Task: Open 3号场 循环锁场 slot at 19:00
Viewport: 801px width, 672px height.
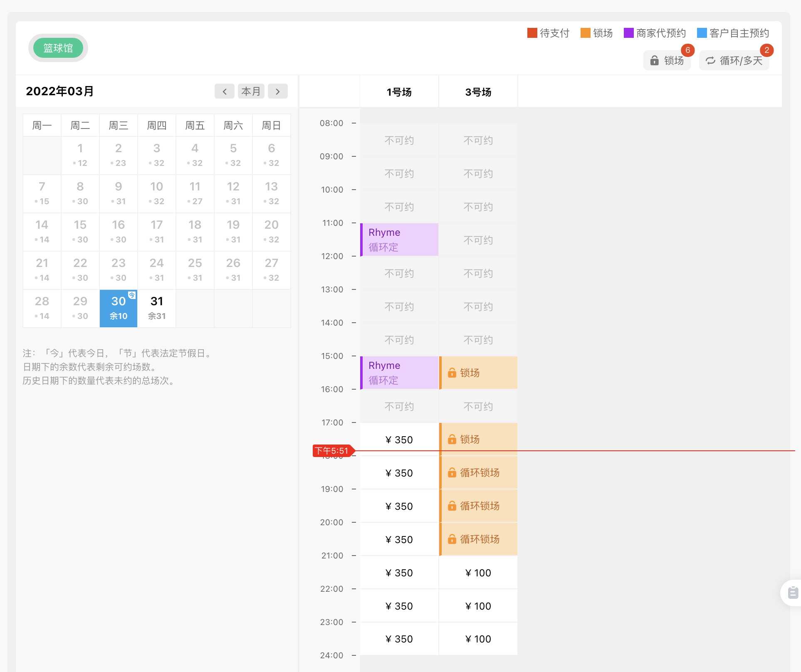Action: (x=478, y=506)
